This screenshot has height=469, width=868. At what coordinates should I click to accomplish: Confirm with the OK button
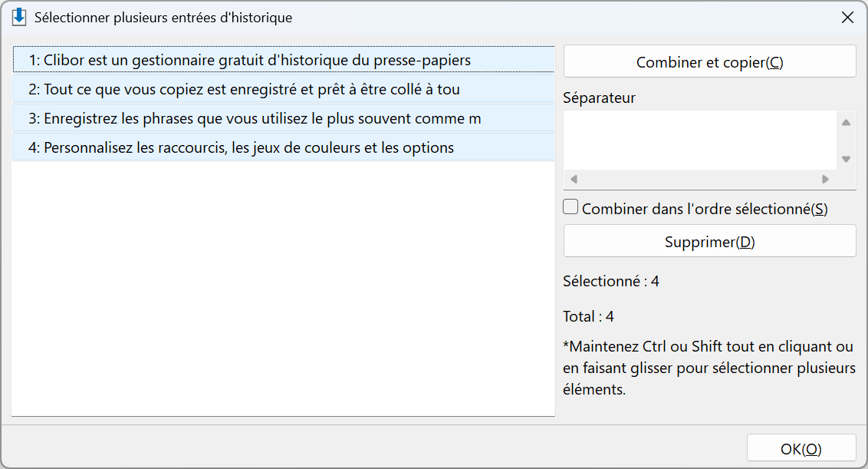pyautogui.click(x=801, y=448)
